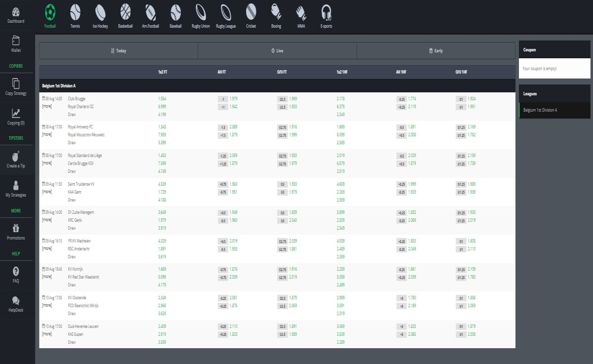Expand [more] for KV Oostende match
Image resolution: width=593 pixels, height=364 pixels.
(47, 305)
